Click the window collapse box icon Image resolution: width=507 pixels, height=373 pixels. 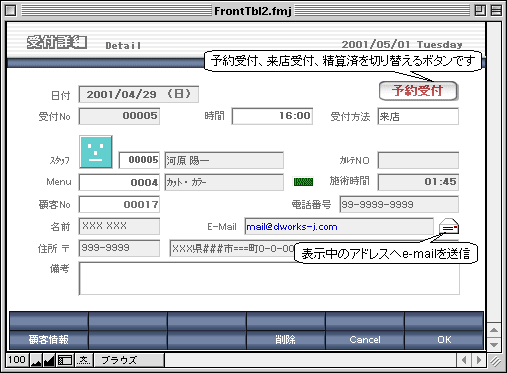pyautogui.click(x=496, y=11)
